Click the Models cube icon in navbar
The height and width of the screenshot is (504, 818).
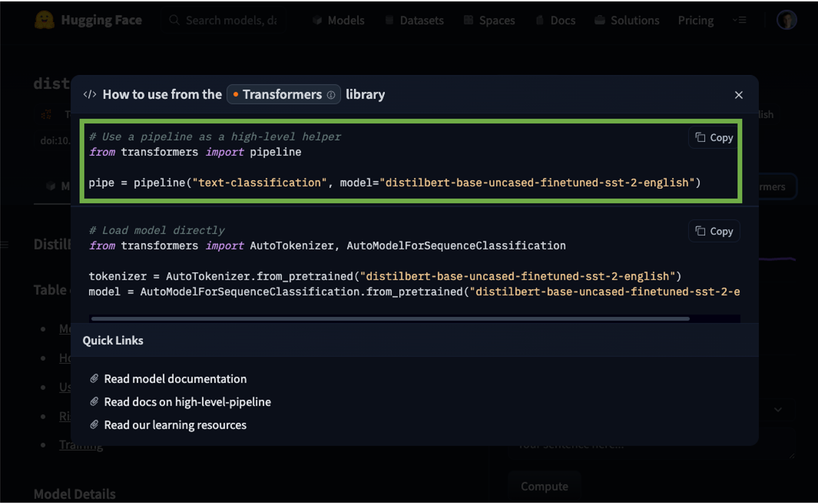[317, 20]
